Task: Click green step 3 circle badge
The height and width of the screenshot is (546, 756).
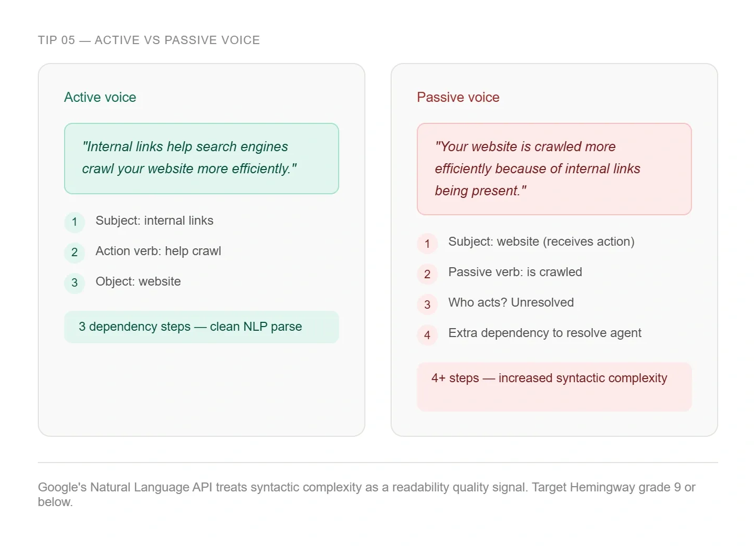Action: (75, 283)
